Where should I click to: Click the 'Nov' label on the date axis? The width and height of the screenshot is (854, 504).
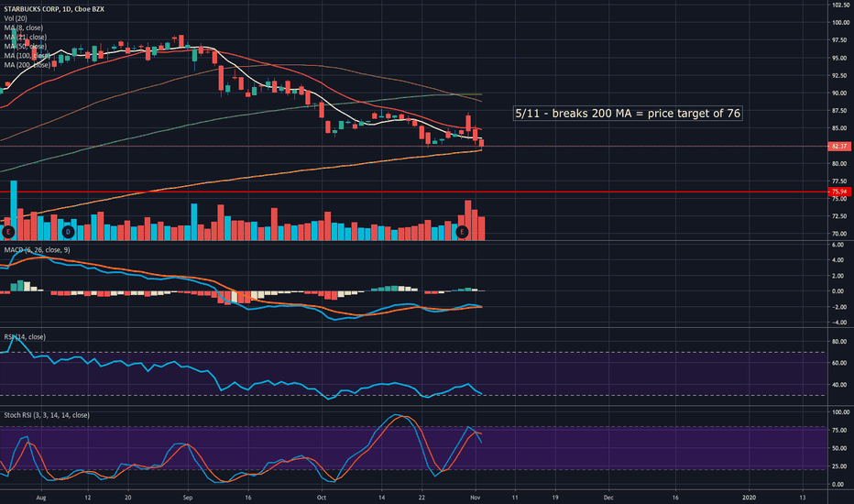[476, 498]
